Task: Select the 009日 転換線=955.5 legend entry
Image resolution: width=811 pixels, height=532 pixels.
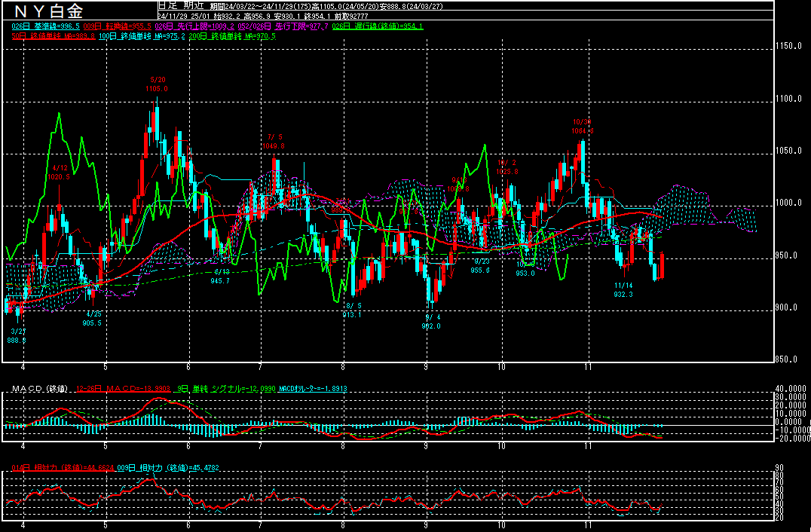Action: pos(116,26)
